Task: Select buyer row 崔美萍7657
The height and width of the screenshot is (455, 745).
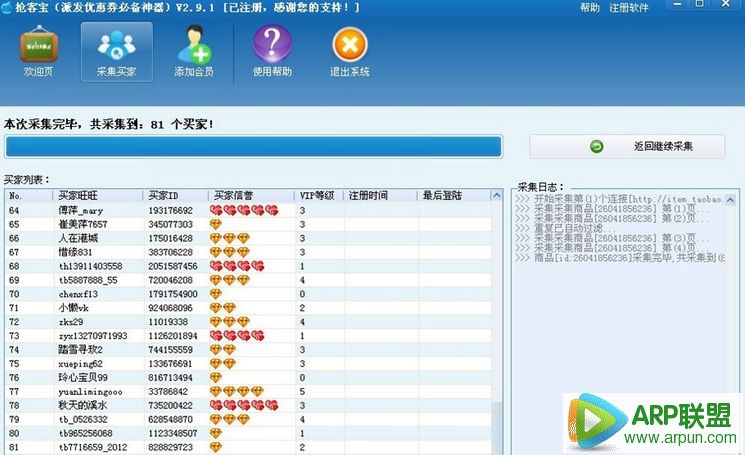Action: point(248,224)
